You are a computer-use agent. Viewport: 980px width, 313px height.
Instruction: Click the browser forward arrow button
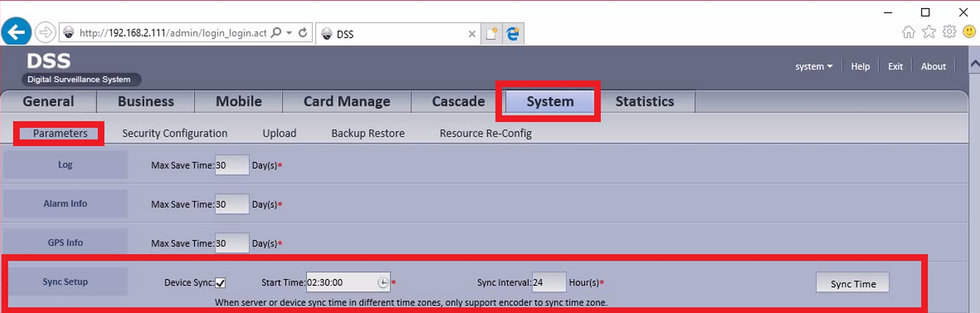coord(45,32)
